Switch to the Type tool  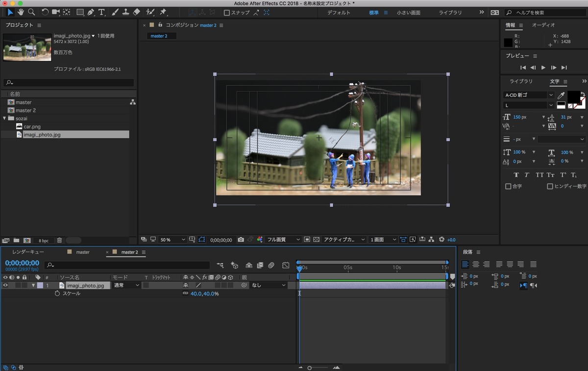(x=101, y=12)
